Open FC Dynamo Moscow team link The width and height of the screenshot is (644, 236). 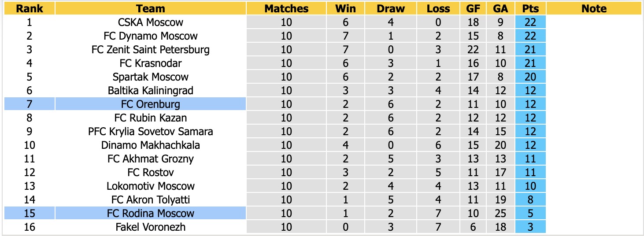coord(151,36)
